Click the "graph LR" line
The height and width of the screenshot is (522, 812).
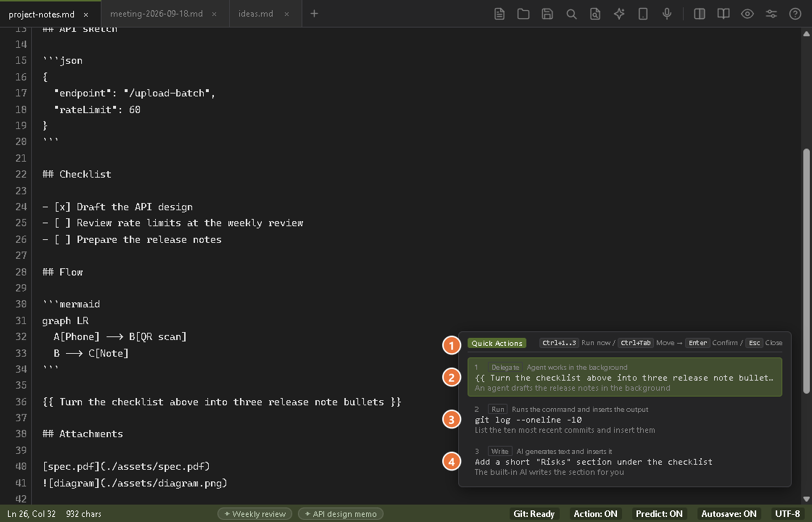pyautogui.click(x=65, y=320)
